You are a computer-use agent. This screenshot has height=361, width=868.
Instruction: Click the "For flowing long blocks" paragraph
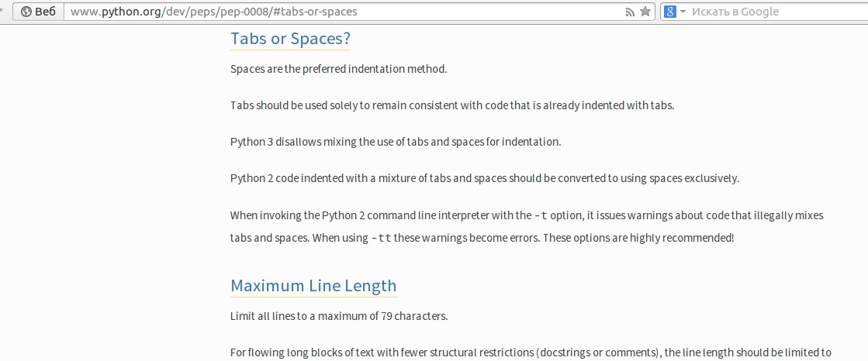531,352
